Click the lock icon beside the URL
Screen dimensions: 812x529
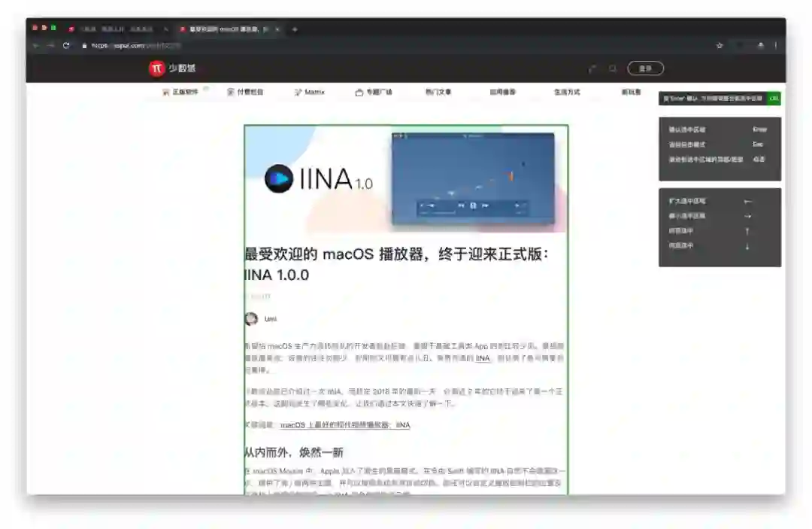pos(84,46)
